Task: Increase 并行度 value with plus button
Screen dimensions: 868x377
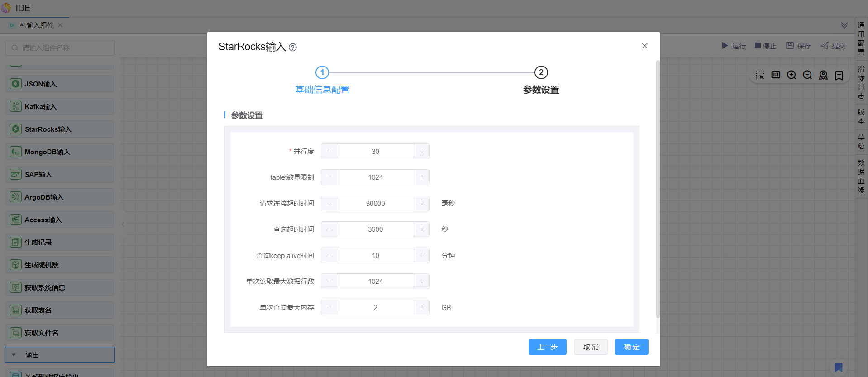Action: click(422, 152)
